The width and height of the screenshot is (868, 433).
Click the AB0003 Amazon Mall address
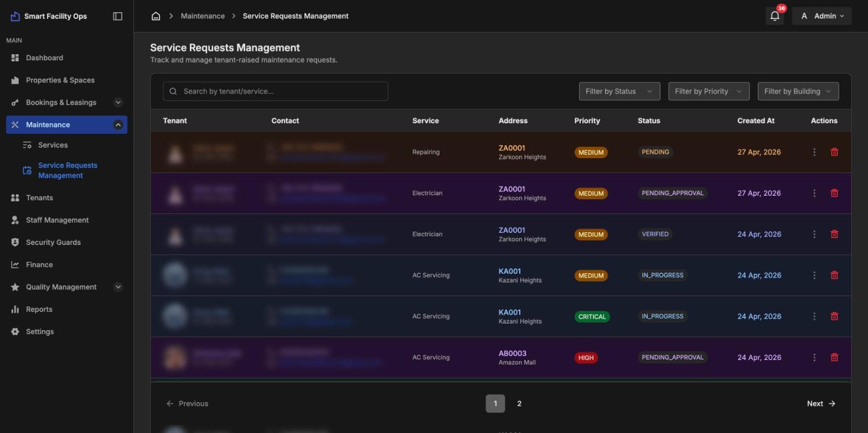517,358
